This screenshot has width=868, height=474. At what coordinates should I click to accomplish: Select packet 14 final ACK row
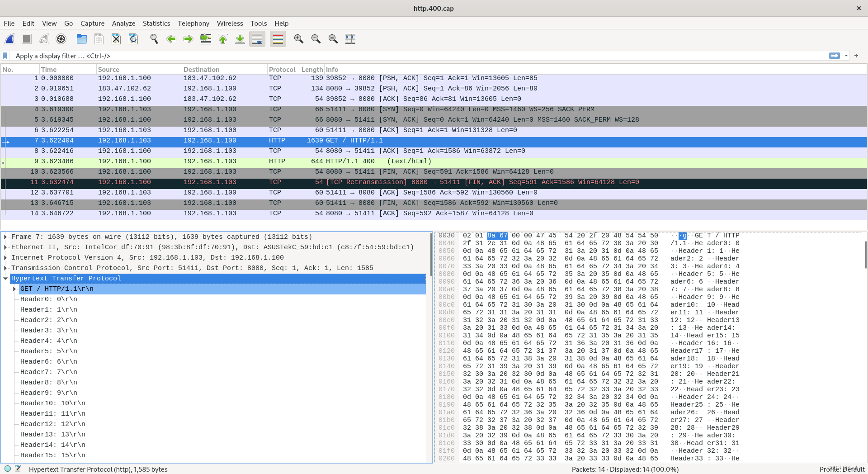pyautogui.click(x=434, y=213)
